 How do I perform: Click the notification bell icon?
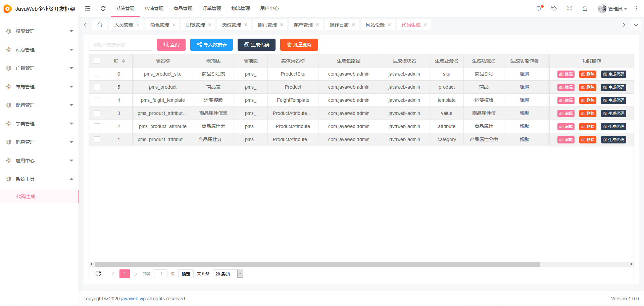pos(539,8)
